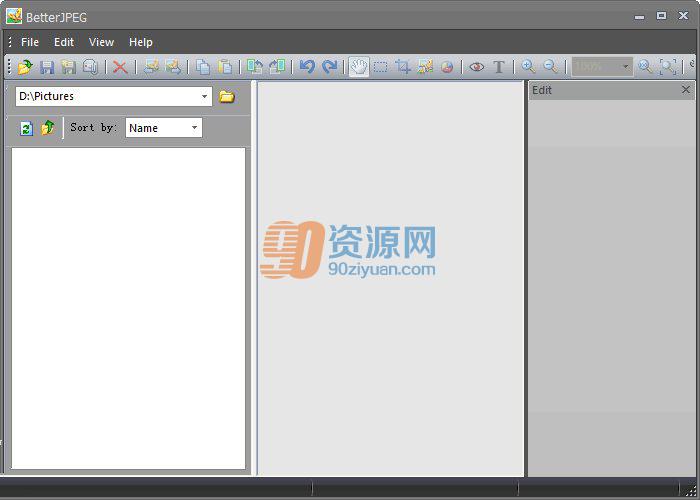This screenshot has height=500, width=700.
Task: Minimize the BetterJPEG window
Action: pyautogui.click(x=639, y=17)
